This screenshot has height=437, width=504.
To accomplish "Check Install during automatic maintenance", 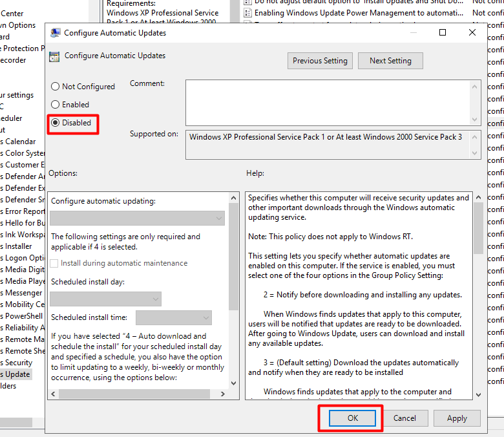I will click(x=55, y=264).
